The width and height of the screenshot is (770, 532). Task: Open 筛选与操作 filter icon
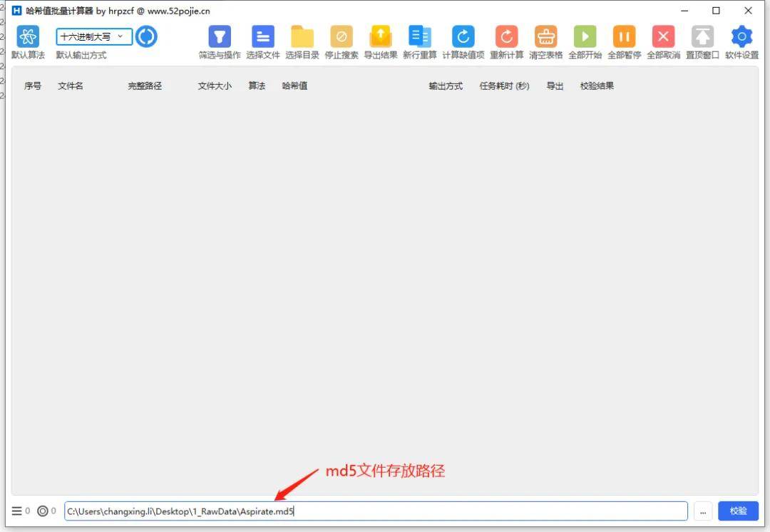coord(220,36)
